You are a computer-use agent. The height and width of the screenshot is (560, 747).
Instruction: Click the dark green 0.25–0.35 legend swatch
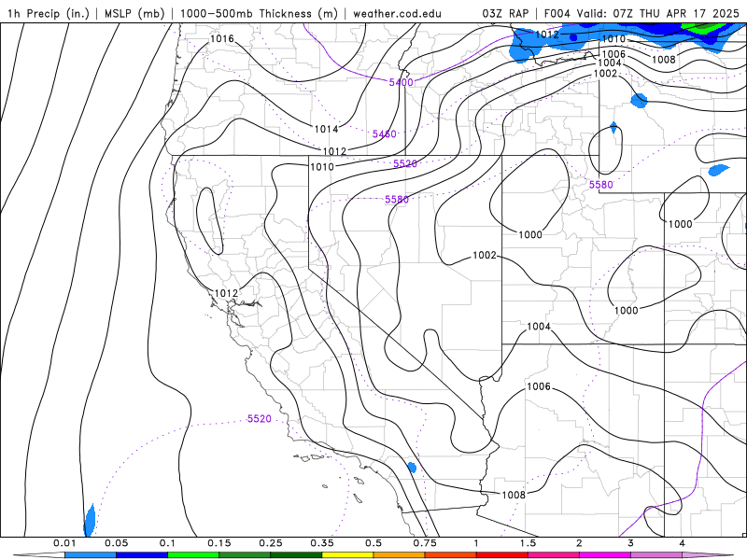click(296, 555)
